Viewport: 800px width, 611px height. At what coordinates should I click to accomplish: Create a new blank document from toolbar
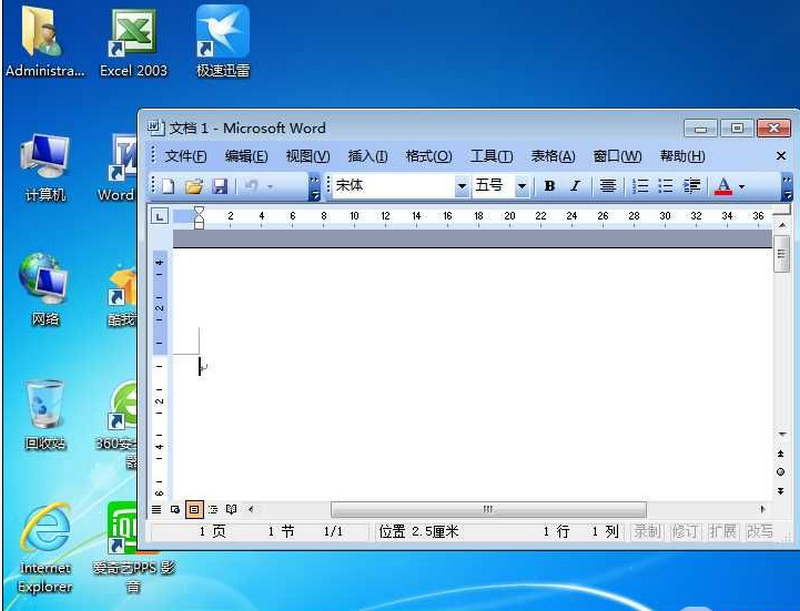[168, 186]
